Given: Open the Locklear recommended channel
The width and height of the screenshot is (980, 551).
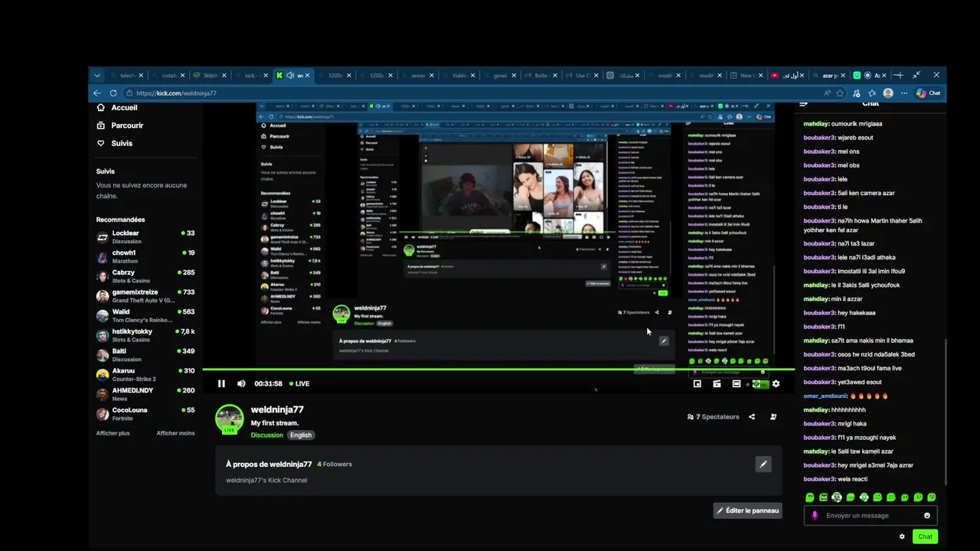Looking at the screenshot, I should [x=145, y=237].
